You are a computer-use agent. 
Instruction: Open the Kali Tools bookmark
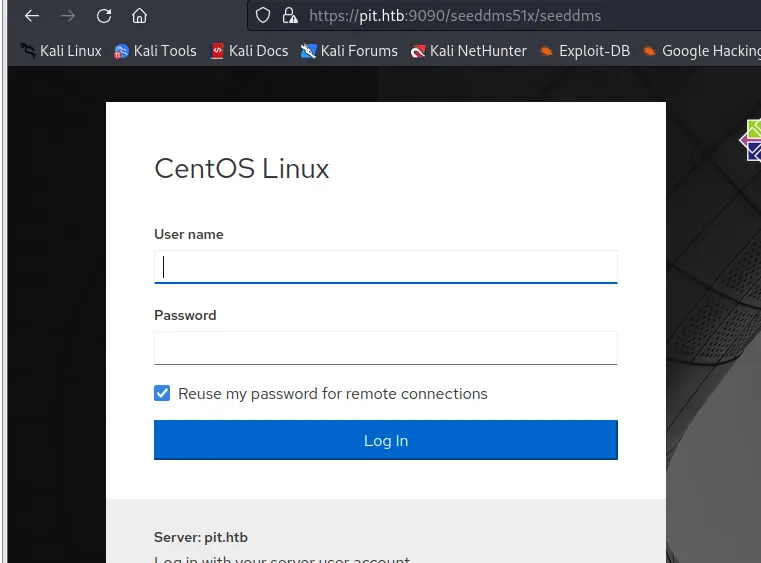click(155, 51)
